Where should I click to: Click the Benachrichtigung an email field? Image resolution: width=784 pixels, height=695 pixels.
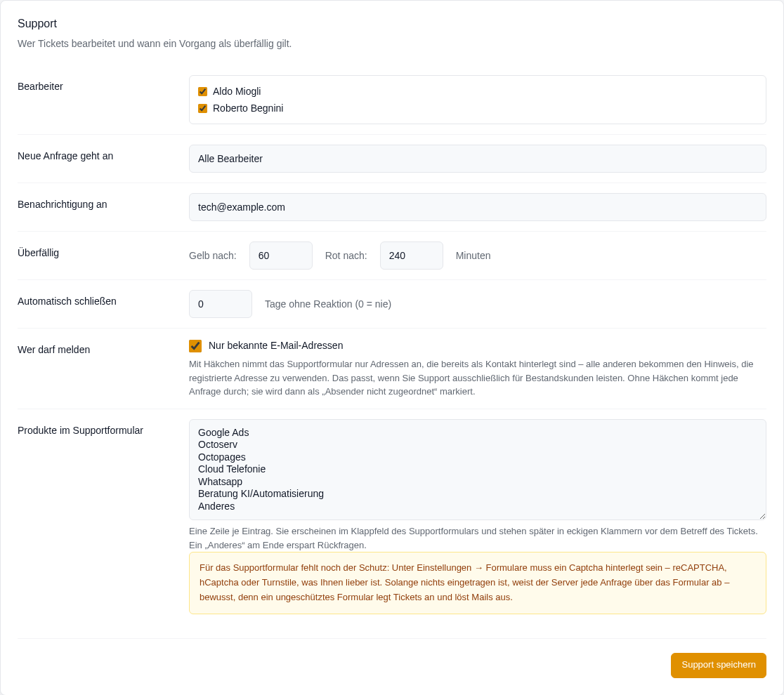tap(477, 207)
